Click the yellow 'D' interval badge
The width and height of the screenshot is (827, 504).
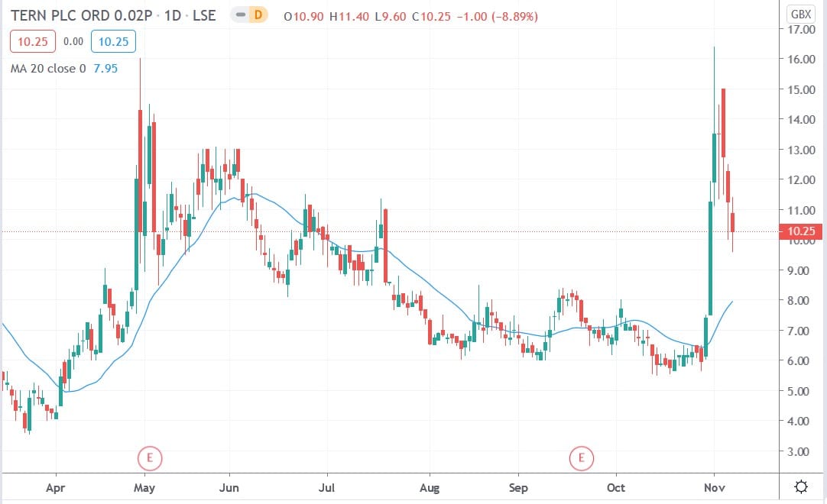point(259,15)
